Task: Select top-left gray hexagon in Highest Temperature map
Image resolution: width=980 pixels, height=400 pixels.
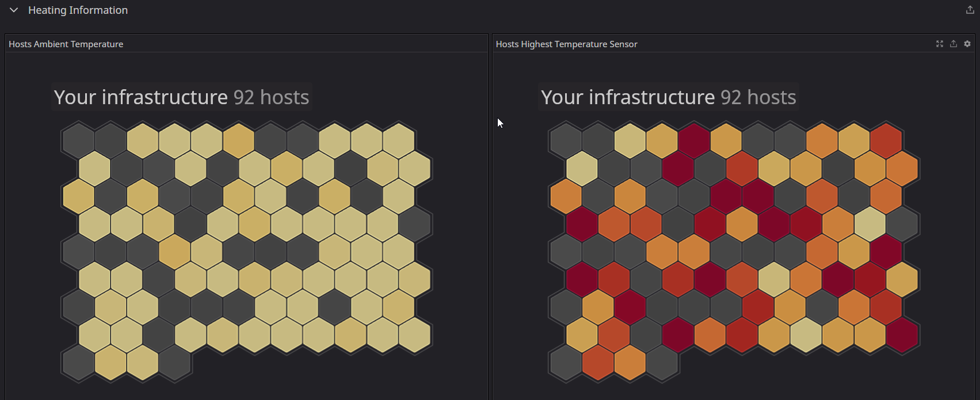Action: pyautogui.click(x=566, y=141)
